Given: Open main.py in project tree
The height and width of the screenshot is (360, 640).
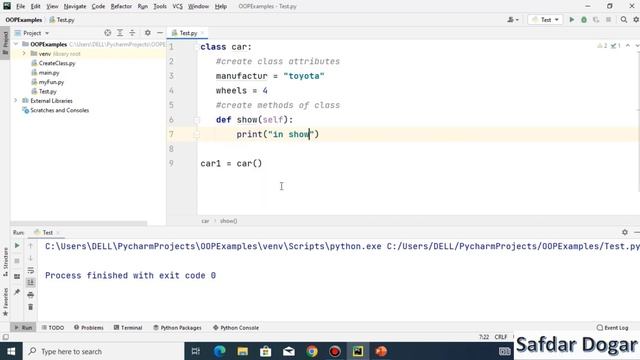Looking at the screenshot, I should pyautogui.click(x=49, y=73).
